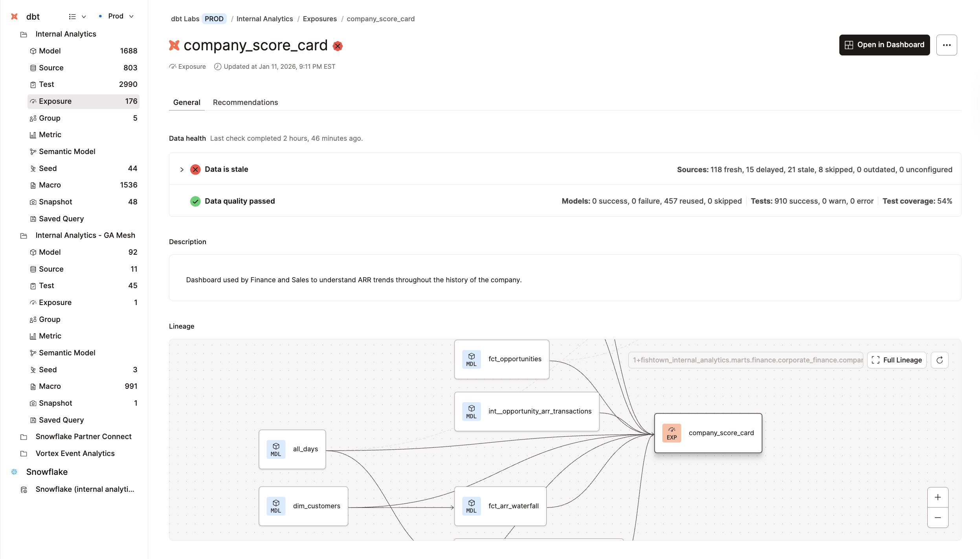The image size is (980, 559).
Task: Click the Snowflake logo icon in the sidebar
Action: tap(15, 472)
